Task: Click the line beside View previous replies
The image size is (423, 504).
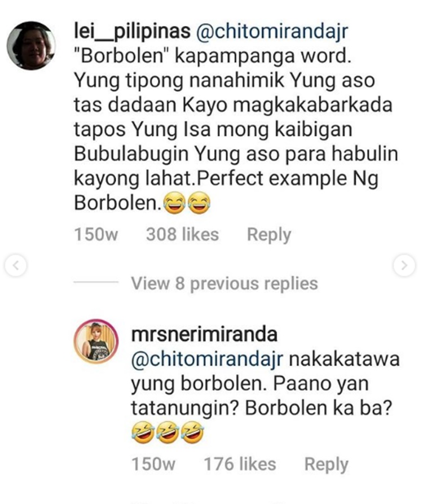Action: click(96, 282)
